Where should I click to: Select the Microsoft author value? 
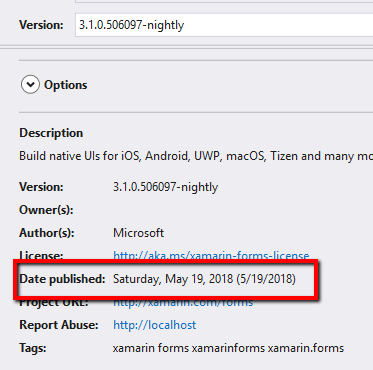point(138,233)
